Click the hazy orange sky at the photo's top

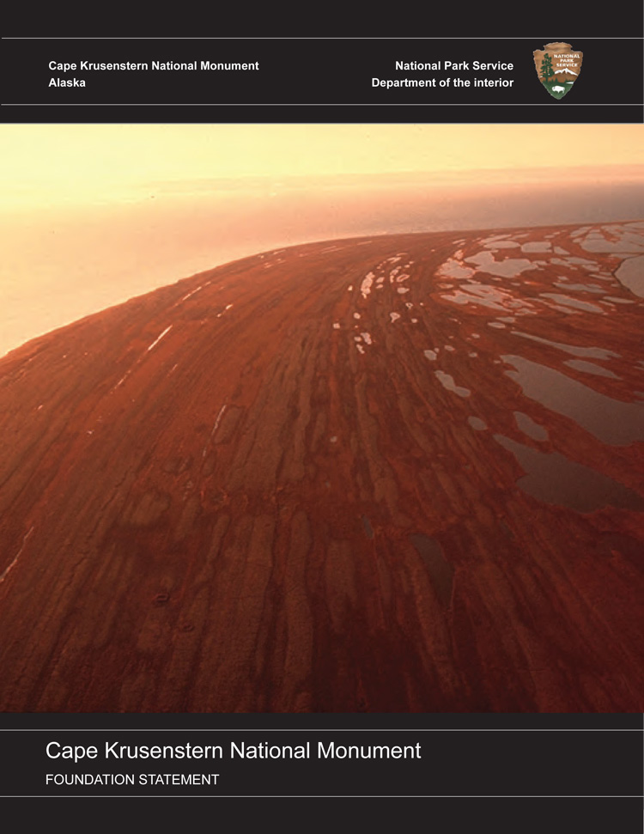[x=258, y=155]
